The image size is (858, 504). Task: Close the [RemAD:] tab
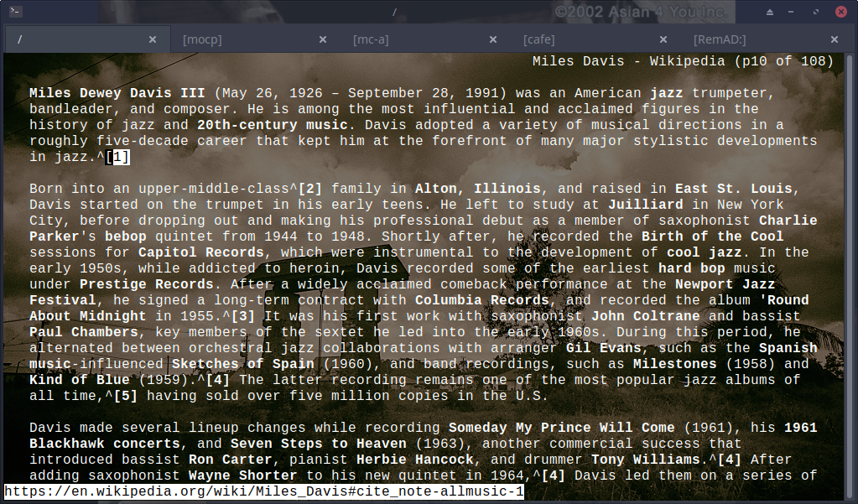835,39
